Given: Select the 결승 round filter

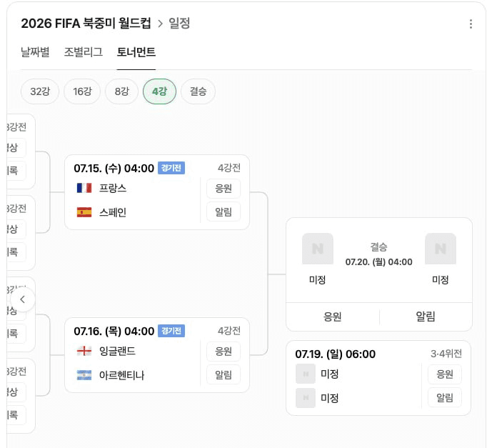Looking at the screenshot, I should coord(198,91).
